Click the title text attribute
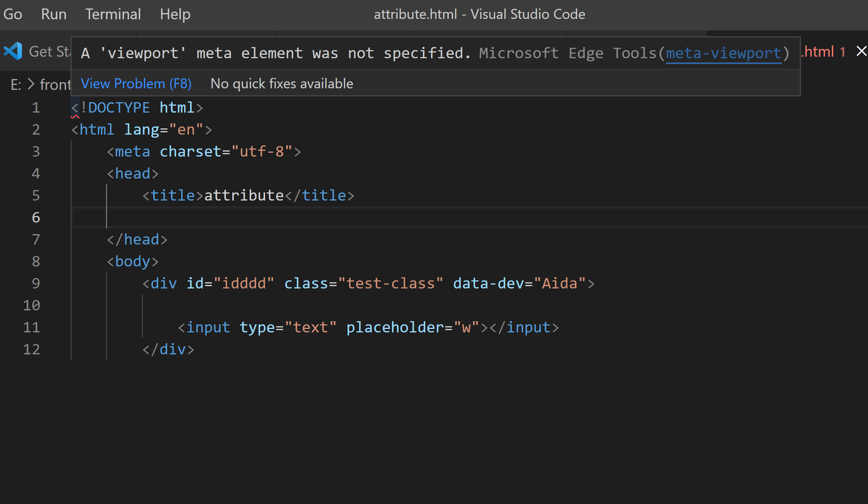Screen dimensions: 868x504 (244, 196)
